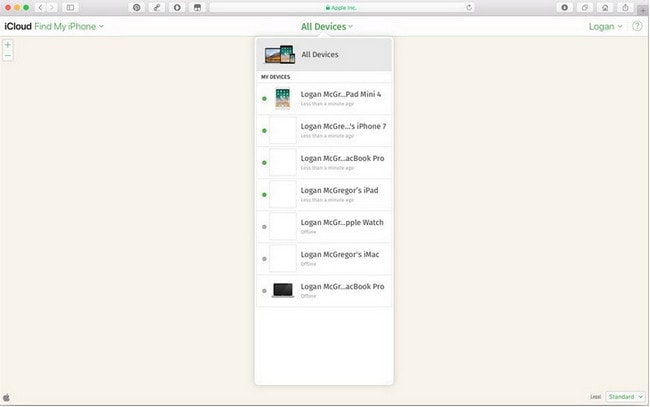Click the Safari address bar
This screenshot has width=650, height=407.
coord(342,7)
